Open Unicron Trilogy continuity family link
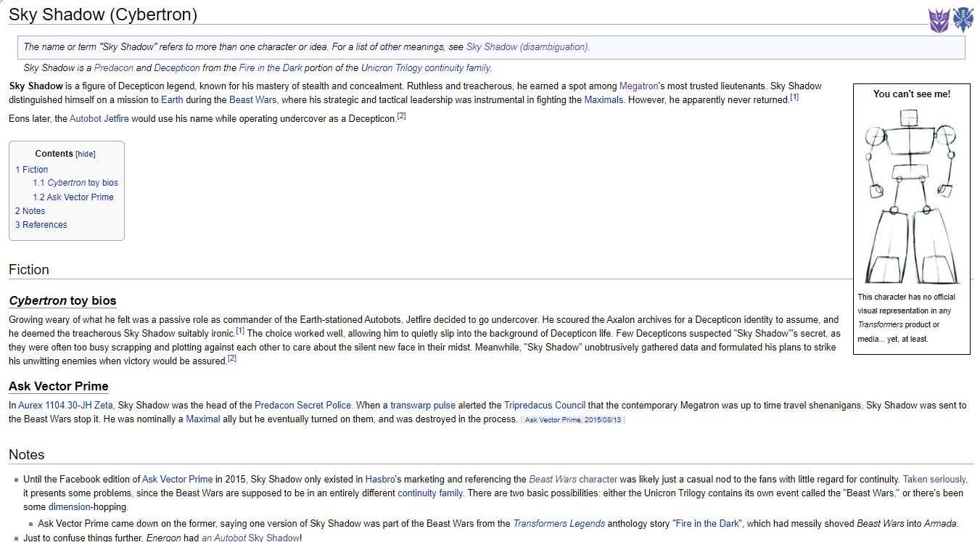 [x=427, y=67]
